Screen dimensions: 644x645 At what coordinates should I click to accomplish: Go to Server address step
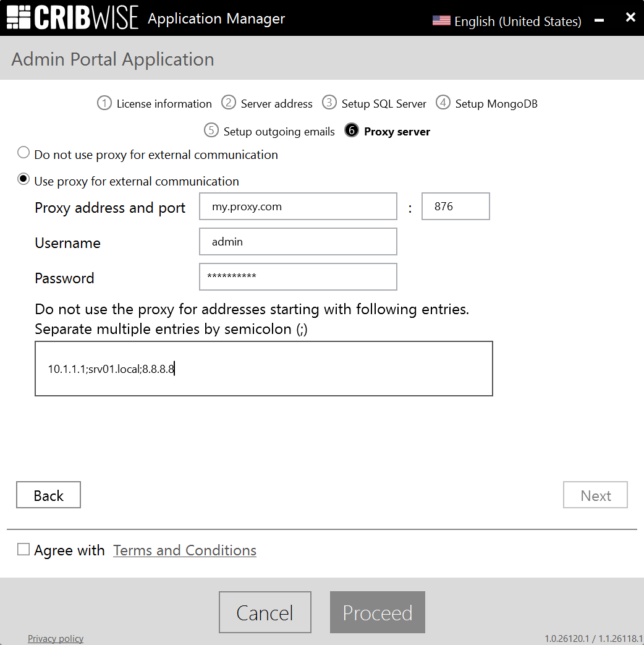coord(276,104)
